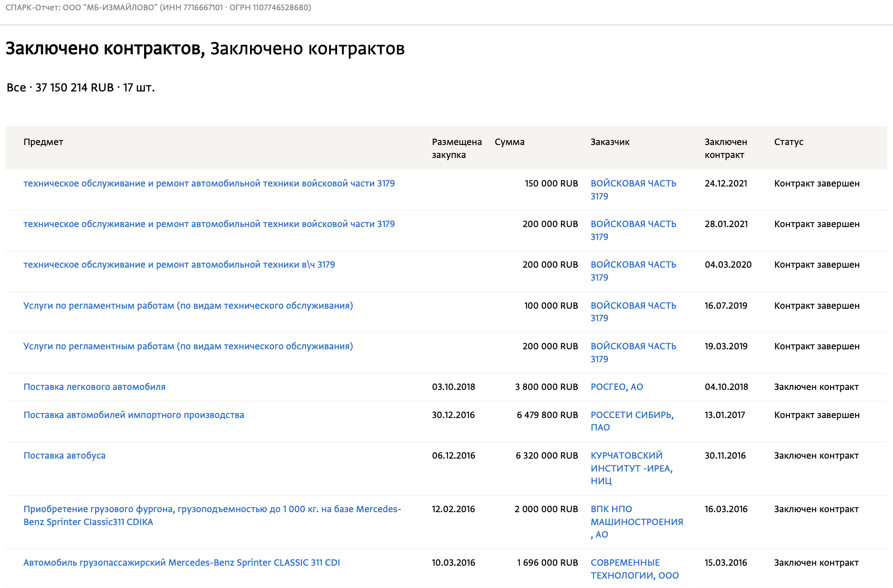Select purchase placed date '03.10.2018'
Screen dimensions: 893x588
coord(454,387)
